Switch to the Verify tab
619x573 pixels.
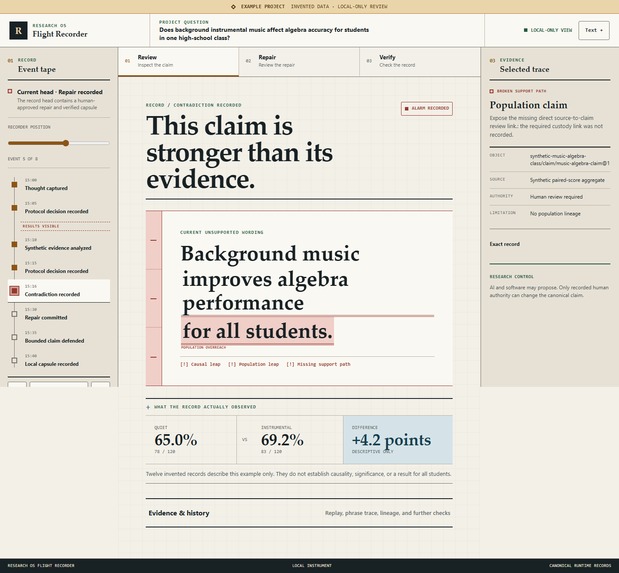[x=420, y=61]
